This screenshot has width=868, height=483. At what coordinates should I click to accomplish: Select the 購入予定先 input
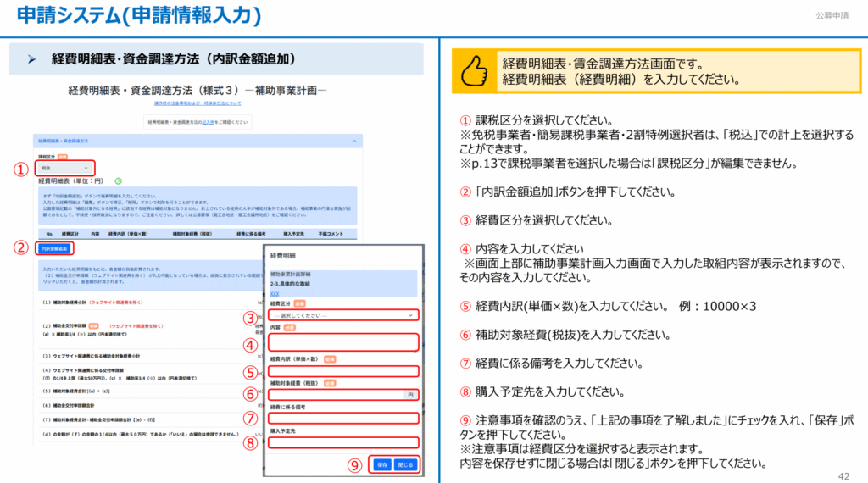click(343, 442)
